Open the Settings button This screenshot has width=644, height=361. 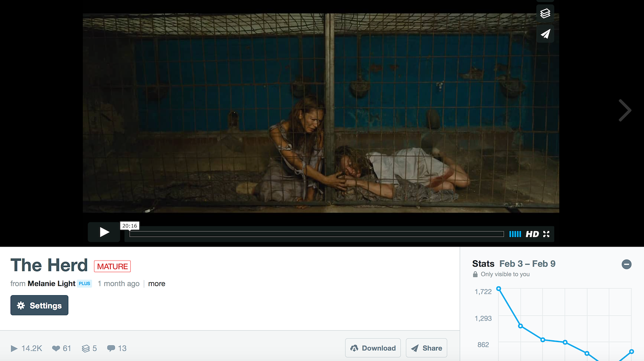tap(40, 305)
